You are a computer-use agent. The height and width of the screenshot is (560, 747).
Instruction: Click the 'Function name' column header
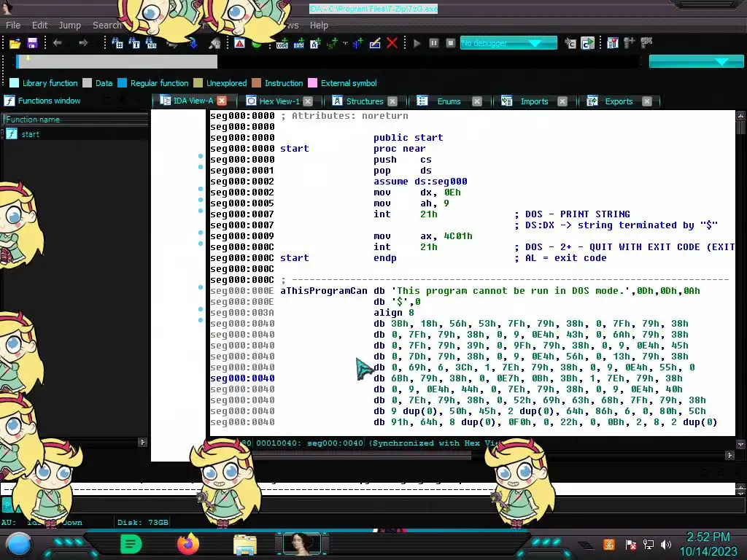(76, 120)
